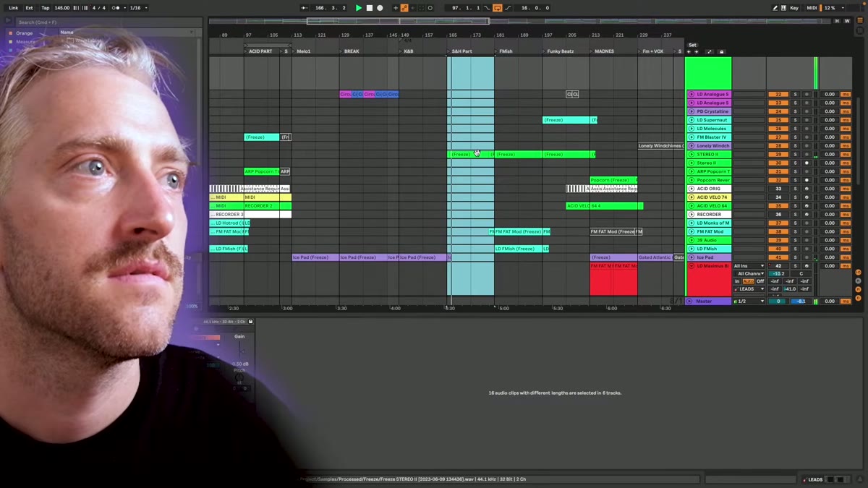The height and width of the screenshot is (488, 868).
Task: Toggle the orange Loop switch
Action: 498,8
